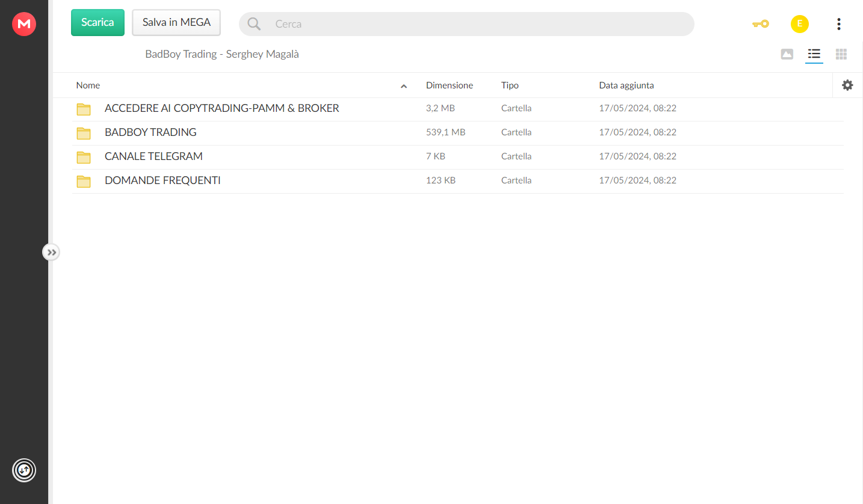This screenshot has height=504, width=863.
Task: Sort by Data aggiunta column header
Action: point(626,85)
